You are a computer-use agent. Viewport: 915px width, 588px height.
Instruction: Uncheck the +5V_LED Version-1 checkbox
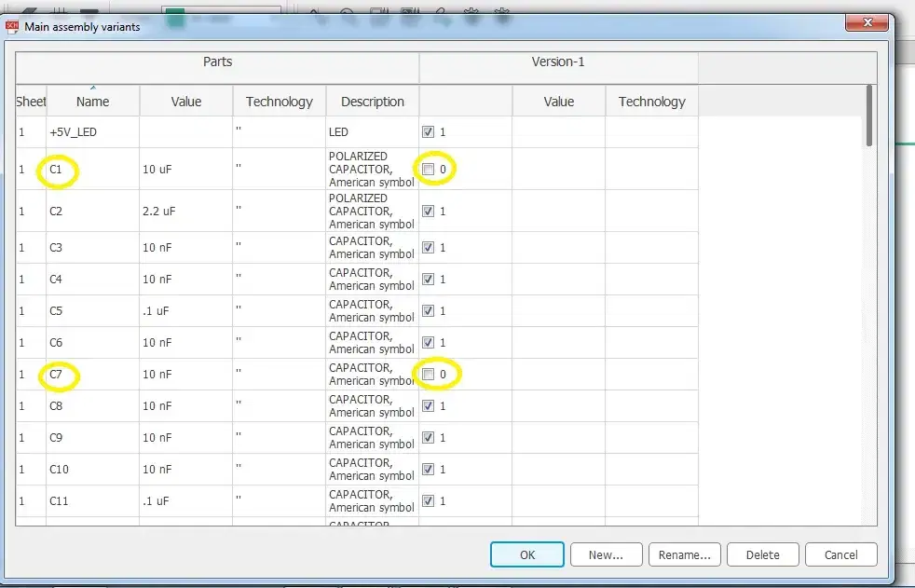coord(428,132)
